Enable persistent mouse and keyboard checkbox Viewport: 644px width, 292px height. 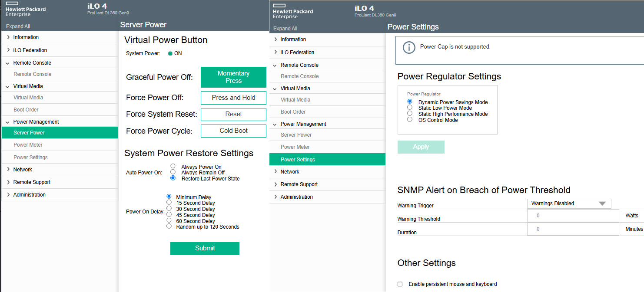tap(400, 284)
